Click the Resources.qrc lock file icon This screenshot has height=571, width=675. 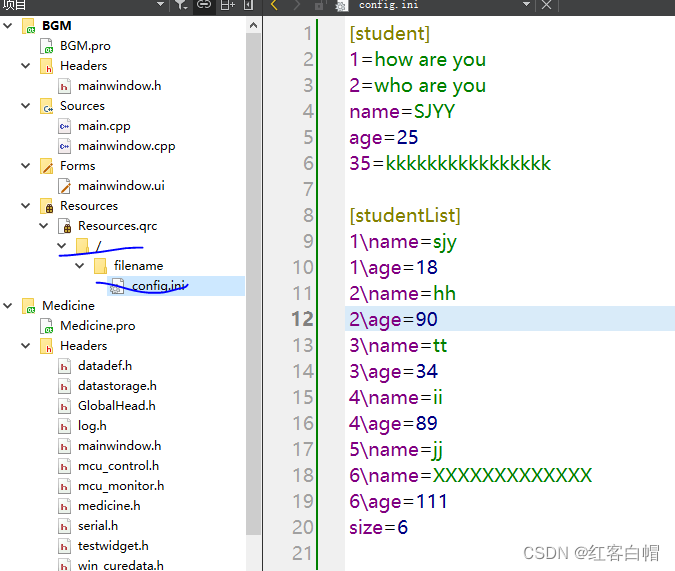point(65,226)
